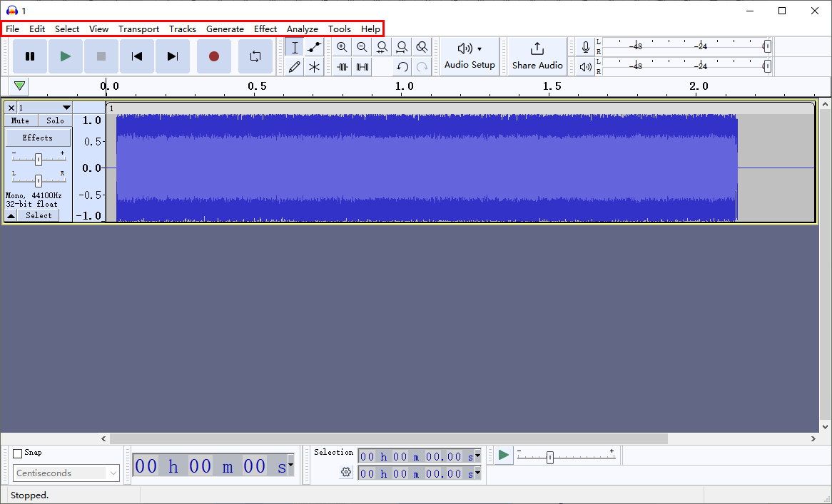Image resolution: width=832 pixels, height=504 pixels.
Task: Click the greyed Redo arrow icon
Action: 422,67
